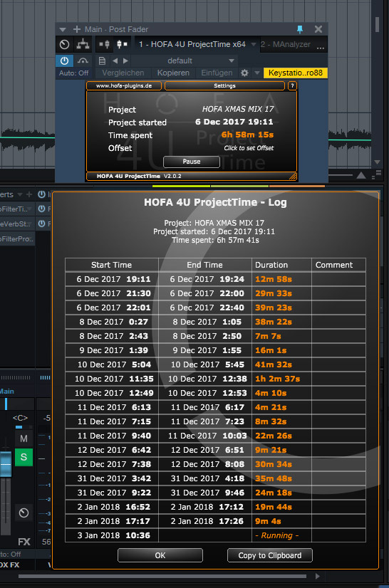Click the yellow Keystatio..ro88 device label

pos(296,73)
